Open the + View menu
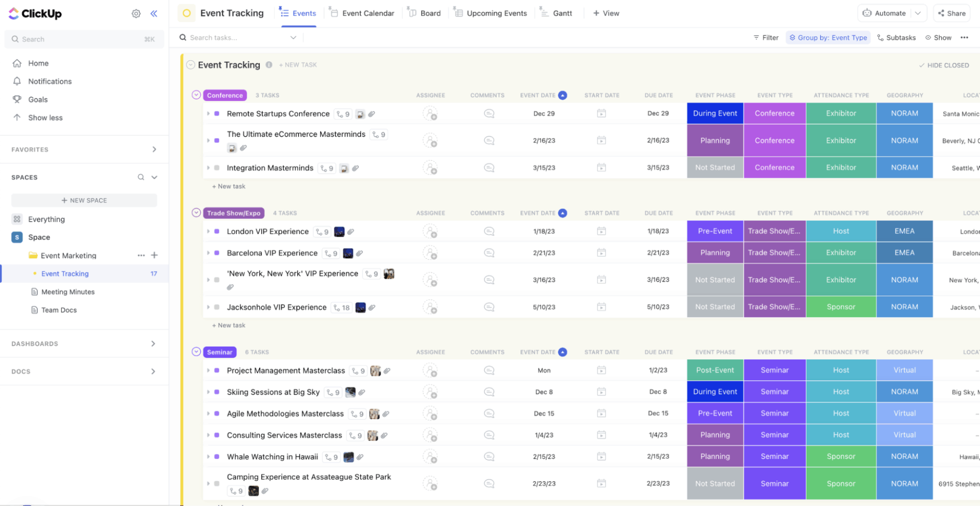This screenshot has height=506, width=980. tap(605, 13)
